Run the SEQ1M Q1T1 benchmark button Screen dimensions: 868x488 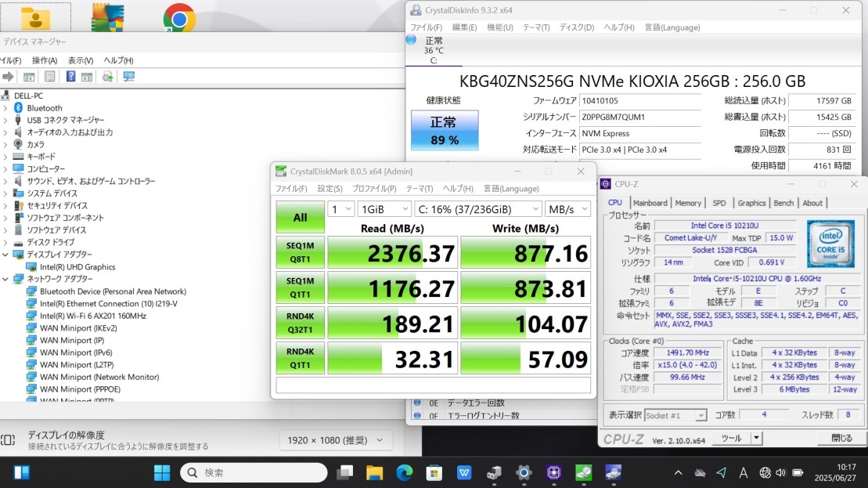pyautogui.click(x=300, y=287)
